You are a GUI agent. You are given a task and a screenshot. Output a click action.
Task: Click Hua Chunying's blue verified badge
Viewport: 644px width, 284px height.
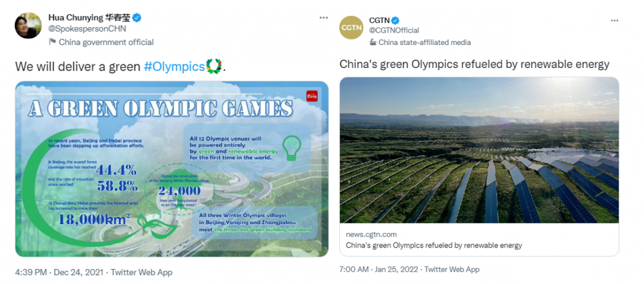click(137, 18)
